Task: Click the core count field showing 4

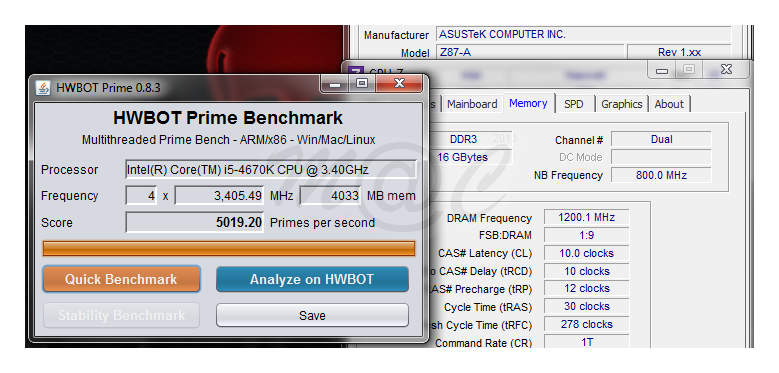Action: [x=141, y=196]
